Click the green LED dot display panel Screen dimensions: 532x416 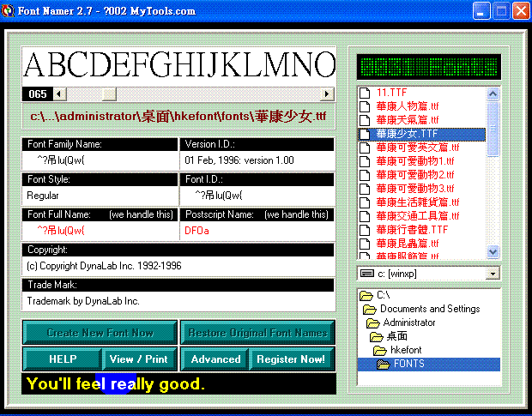(429, 66)
